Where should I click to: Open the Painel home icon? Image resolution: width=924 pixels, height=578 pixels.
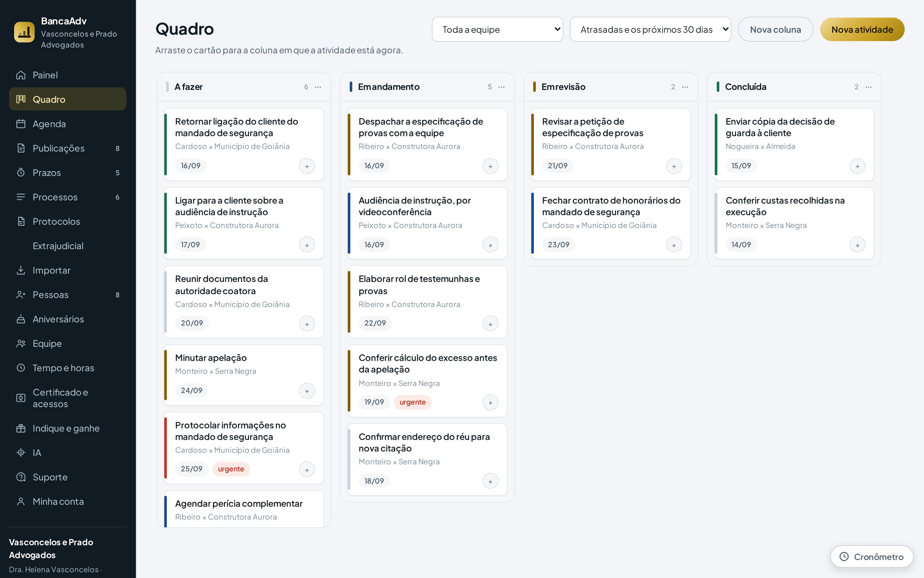(21, 75)
